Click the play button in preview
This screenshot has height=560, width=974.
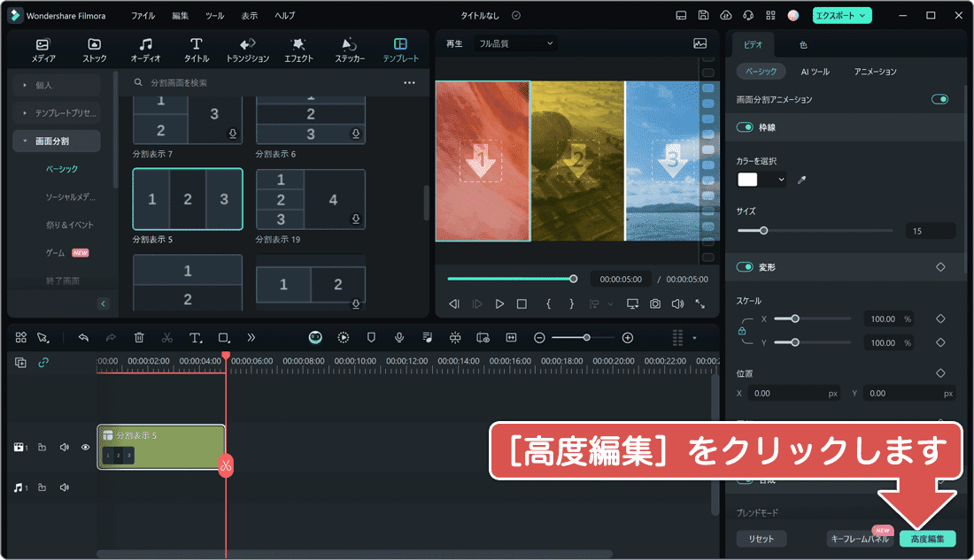tap(499, 303)
